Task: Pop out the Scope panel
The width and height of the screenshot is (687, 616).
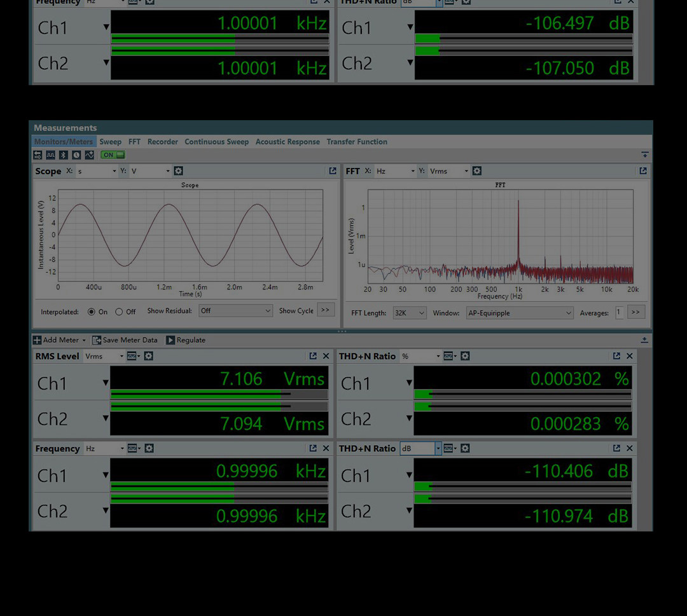Action: click(333, 171)
